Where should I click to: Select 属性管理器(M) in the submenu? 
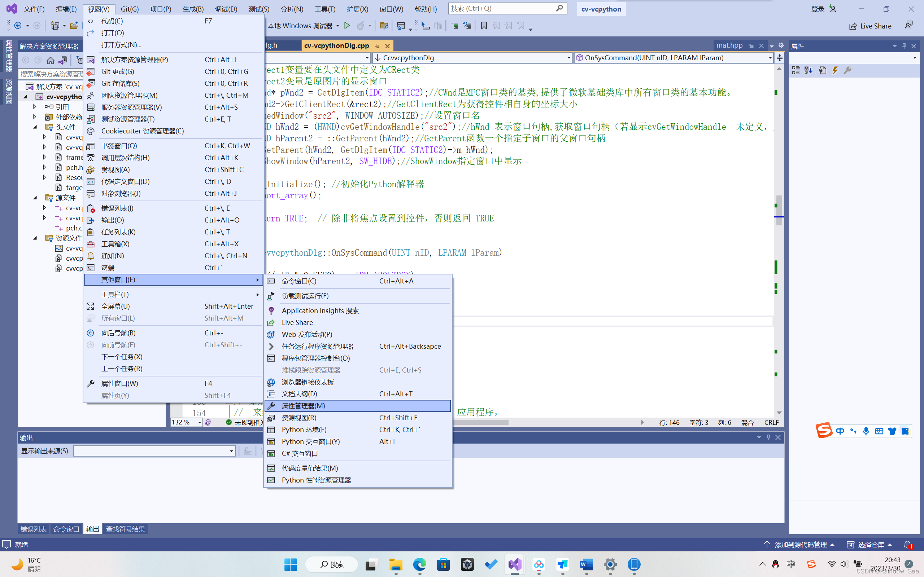coord(303,406)
